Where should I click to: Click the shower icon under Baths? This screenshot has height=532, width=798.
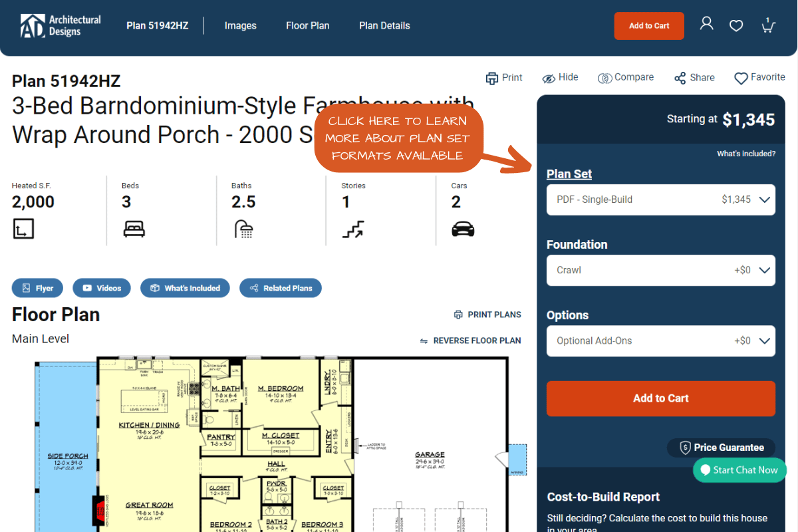(244, 229)
